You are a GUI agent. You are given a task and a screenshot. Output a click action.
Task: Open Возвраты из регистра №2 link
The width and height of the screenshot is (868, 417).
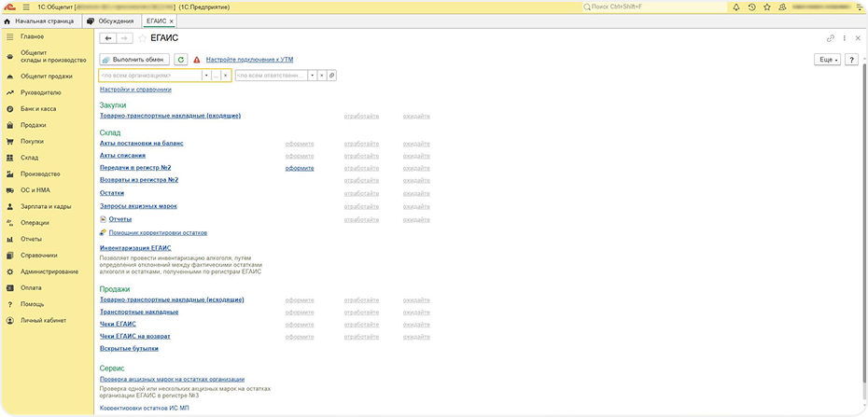pos(139,180)
